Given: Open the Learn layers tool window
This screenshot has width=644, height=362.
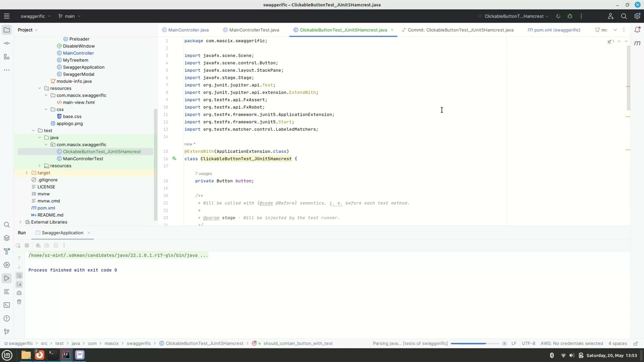Looking at the screenshot, I should (7, 238).
